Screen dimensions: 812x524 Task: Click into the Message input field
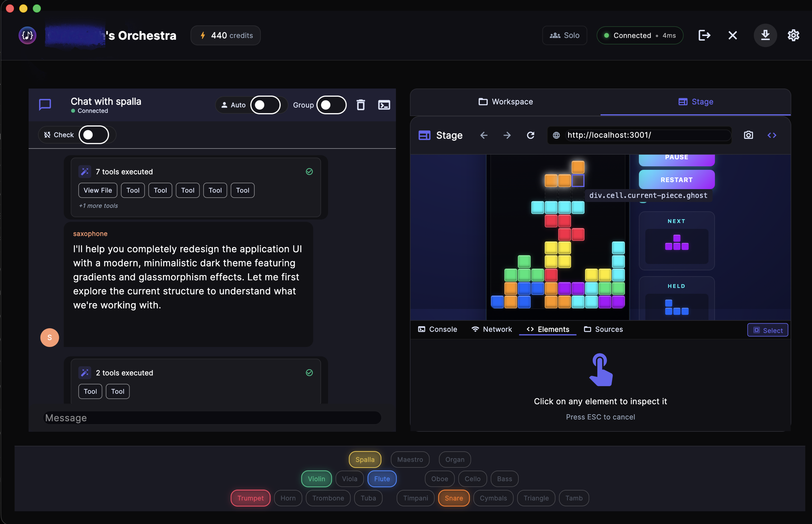pos(212,418)
